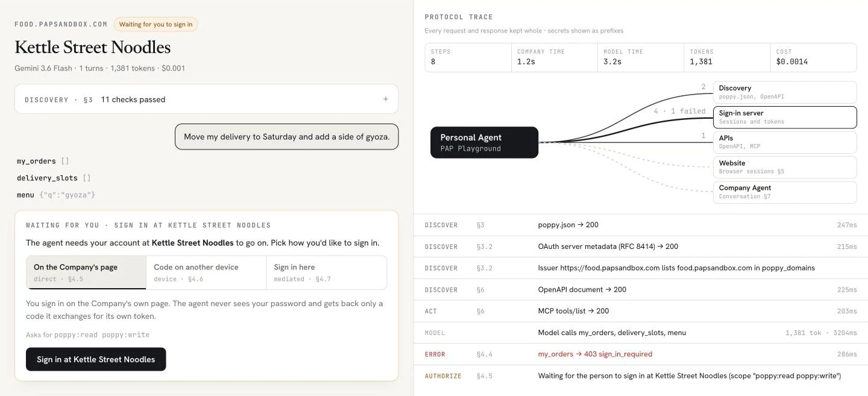The width and height of the screenshot is (868, 396).
Task: Click the 'Asks for poppy:read poppy:write' scope text
Action: [x=87, y=335]
